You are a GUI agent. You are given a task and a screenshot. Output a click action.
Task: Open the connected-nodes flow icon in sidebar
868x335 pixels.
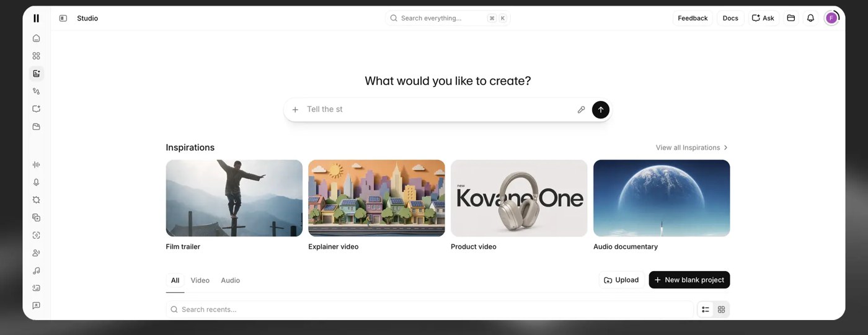point(36,91)
